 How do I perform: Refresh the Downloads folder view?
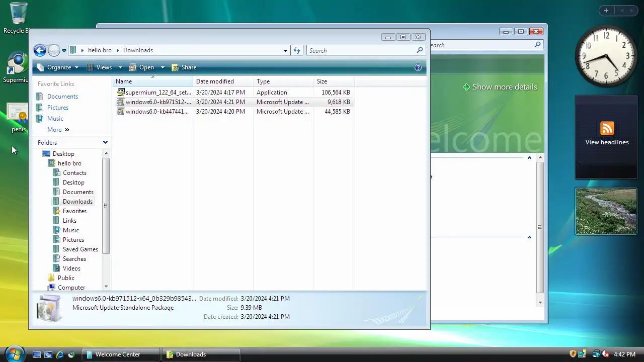pos(297,51)
